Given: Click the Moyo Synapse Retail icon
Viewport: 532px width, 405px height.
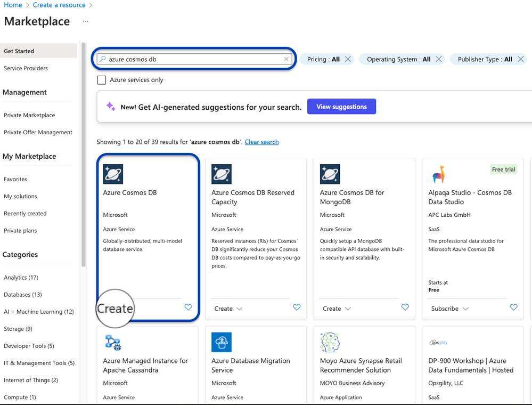Looking at the screenshot, I should (x=330, y=342).
